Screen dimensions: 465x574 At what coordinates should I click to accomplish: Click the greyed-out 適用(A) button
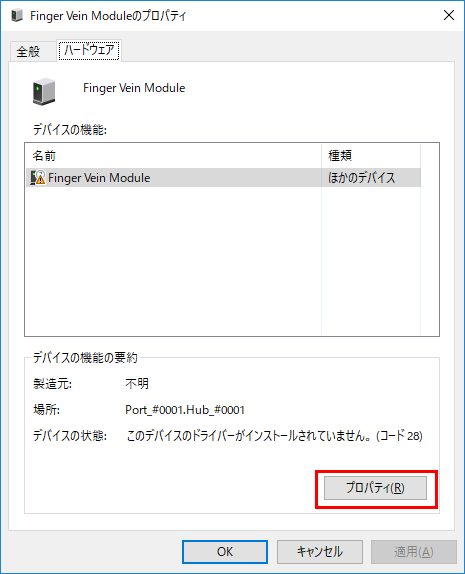point(414,552)
